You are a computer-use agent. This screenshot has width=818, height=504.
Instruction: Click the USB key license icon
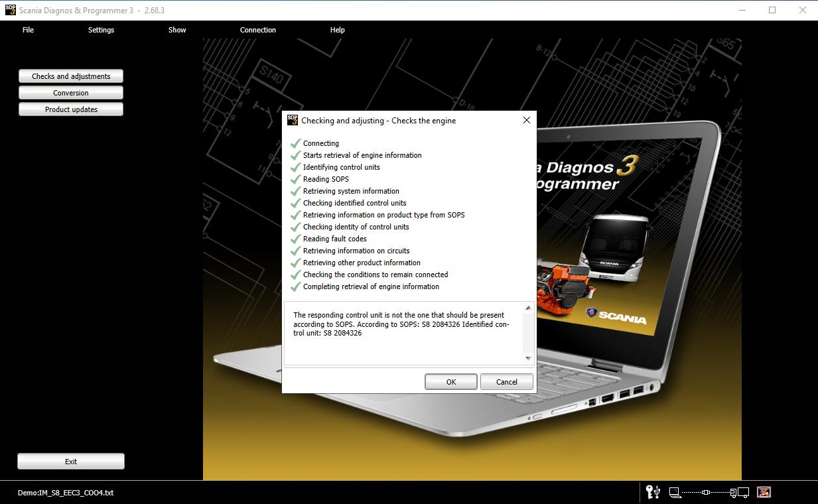653,492
